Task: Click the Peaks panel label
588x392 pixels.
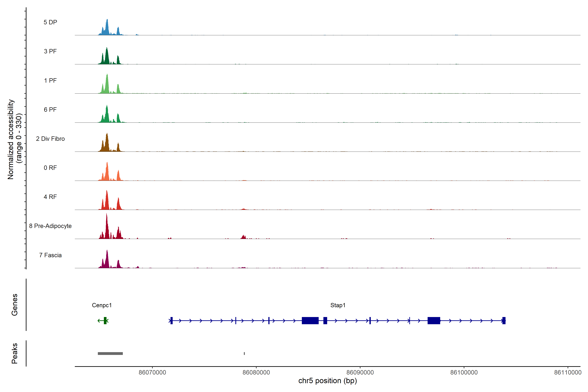Action: tap(15, 353)
